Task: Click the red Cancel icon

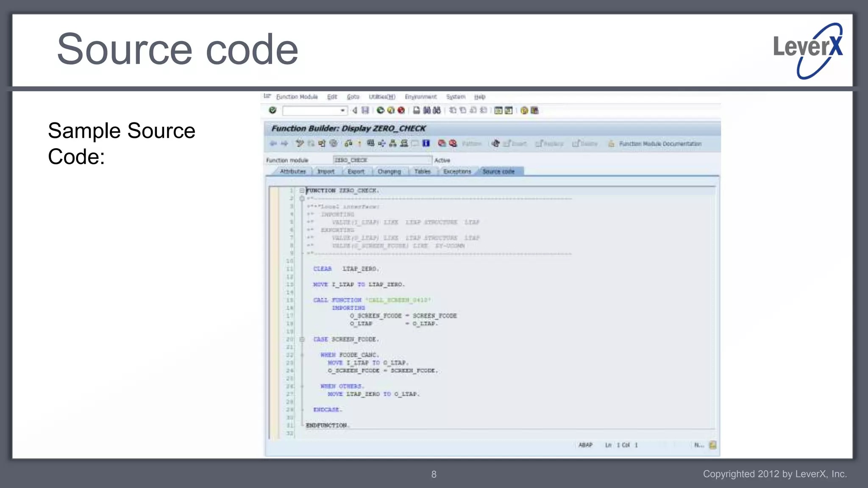Action: [401, 110]
